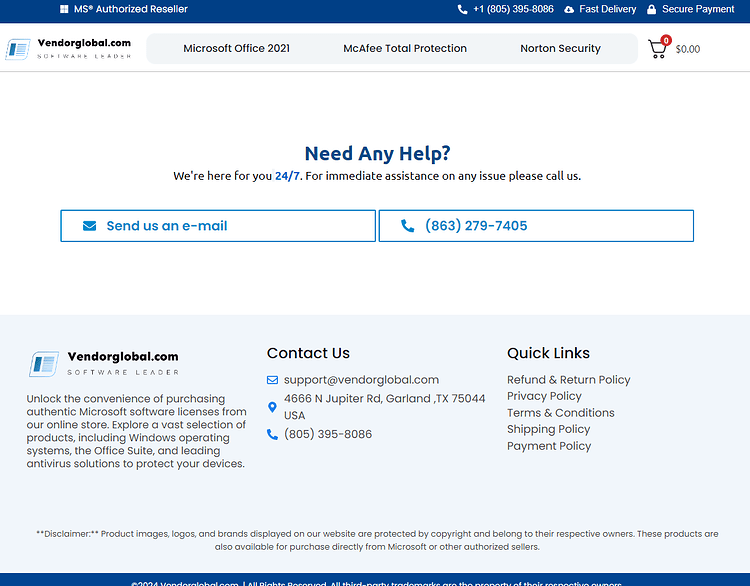This screenshot has height=586, width=750.
Task: Click the Windows logo icon beside MS Authorized Reseller
Action: 64,9
